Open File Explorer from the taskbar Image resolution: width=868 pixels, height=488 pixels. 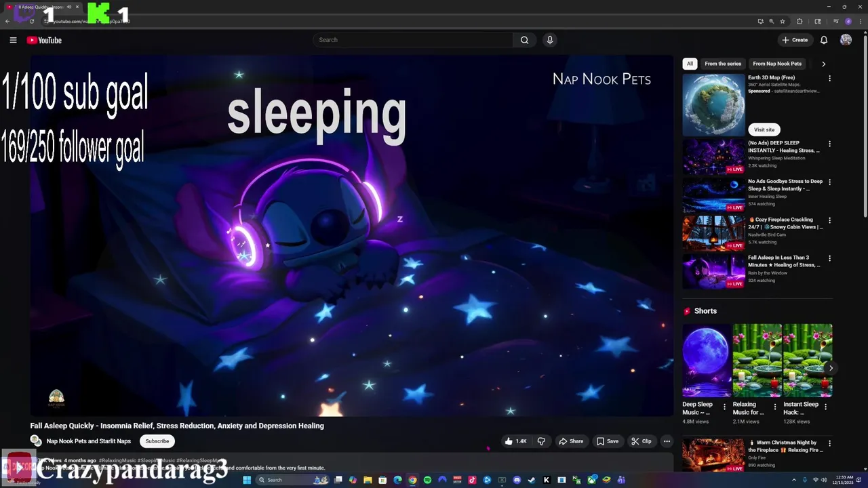click(x=368, y=480)
